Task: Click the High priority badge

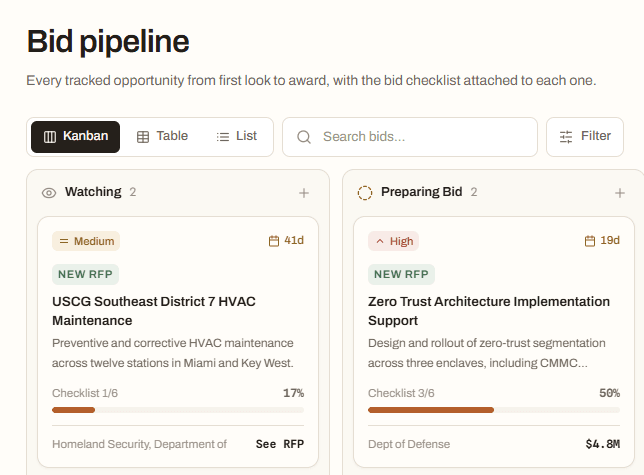Action: pyautogui.click(x=393, y=241)
